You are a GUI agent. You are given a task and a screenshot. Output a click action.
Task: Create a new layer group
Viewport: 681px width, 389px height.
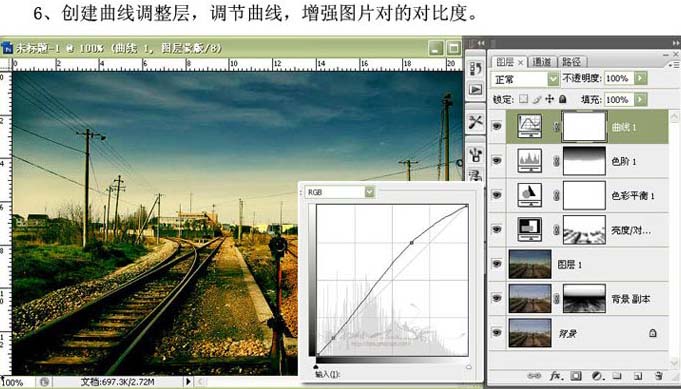point(617,376)
